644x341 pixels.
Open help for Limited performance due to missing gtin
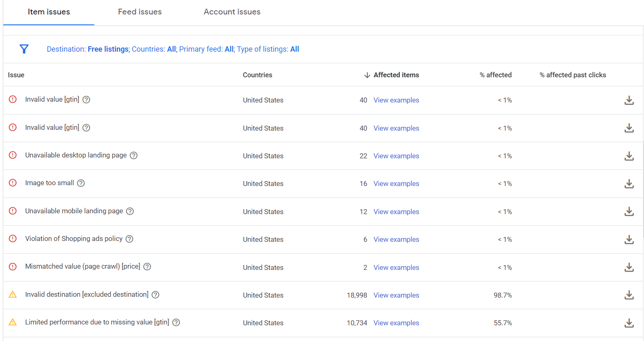[x=176, y=322]
